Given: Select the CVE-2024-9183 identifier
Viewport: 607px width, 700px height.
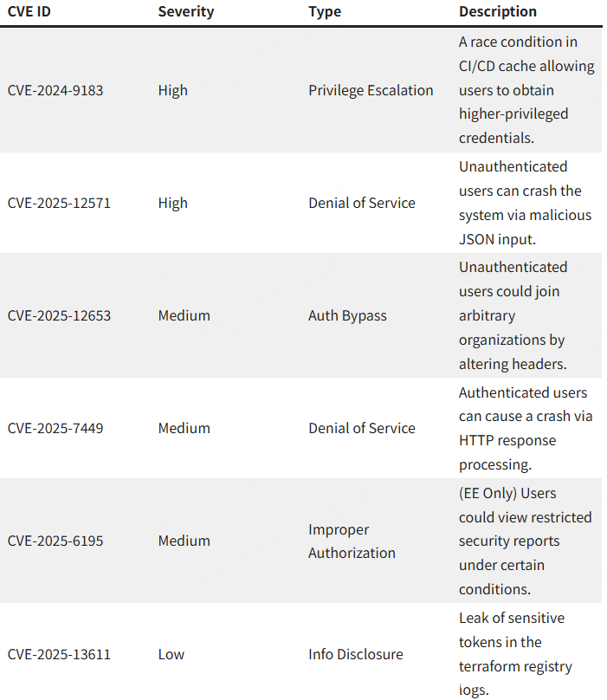Looking at the screenshot, I should [x=55, y=90].
